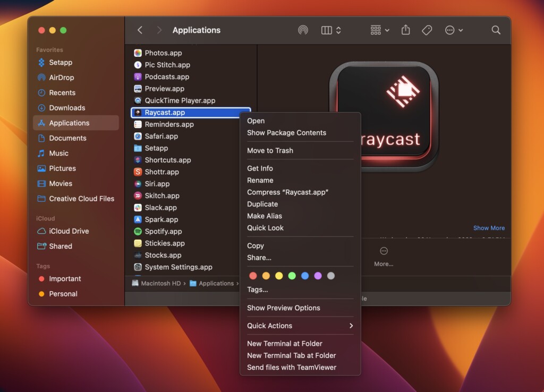544x392 pixels.
Task: Pick the purple tag color dot
Action: 318,276
